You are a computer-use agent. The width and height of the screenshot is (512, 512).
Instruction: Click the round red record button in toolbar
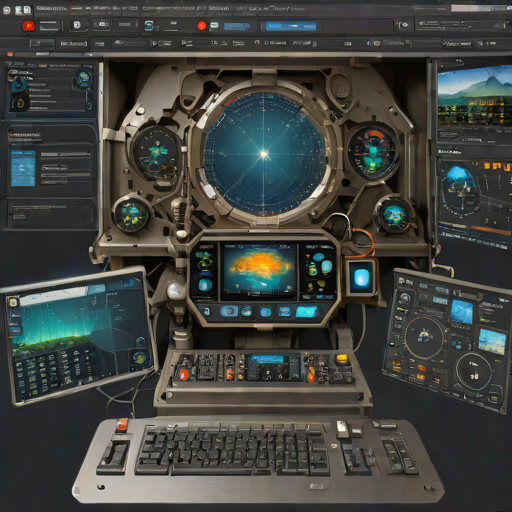(x=202, y=26)
